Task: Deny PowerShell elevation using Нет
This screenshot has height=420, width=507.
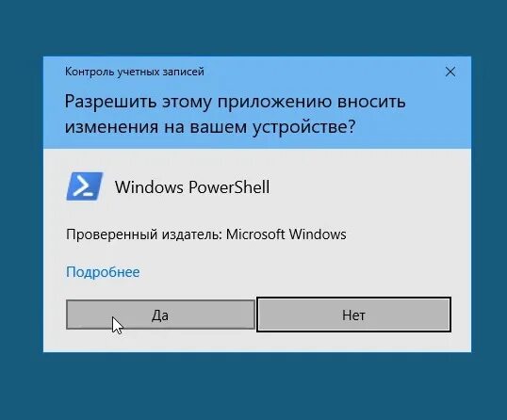Action: [x=353, y=315]
